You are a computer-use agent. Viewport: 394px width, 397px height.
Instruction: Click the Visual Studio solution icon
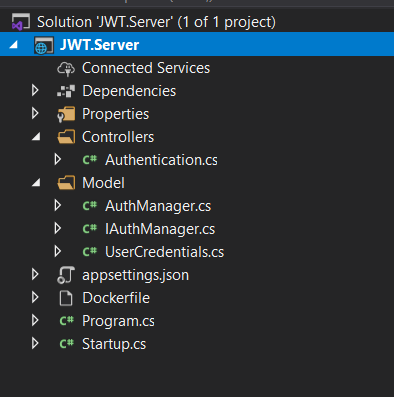tap(21, 22)
